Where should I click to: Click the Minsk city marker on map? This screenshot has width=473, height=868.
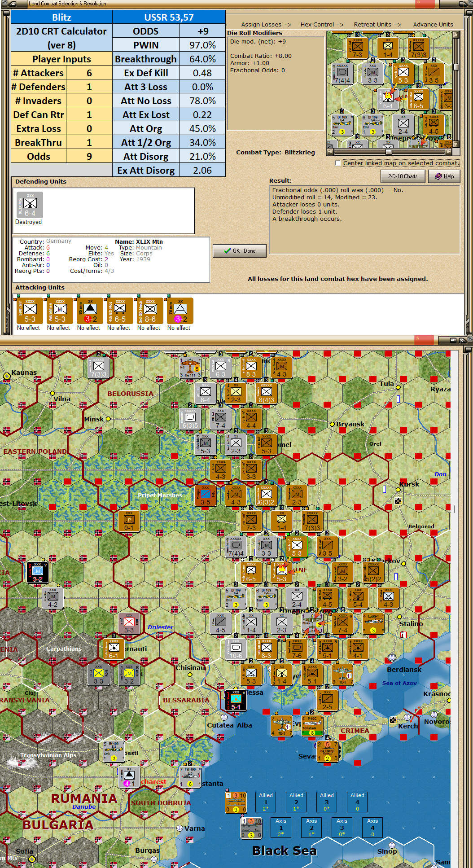pos(108,419)
